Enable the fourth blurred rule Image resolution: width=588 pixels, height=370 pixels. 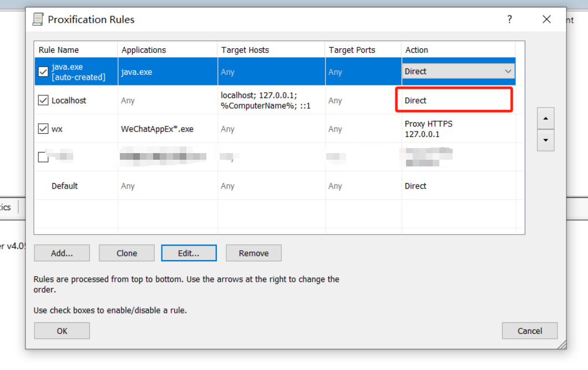[x=43, y=156]
